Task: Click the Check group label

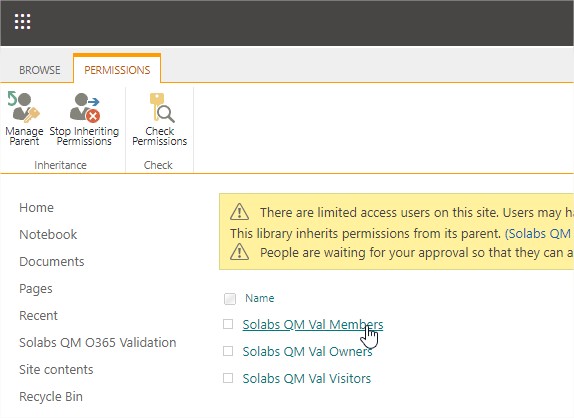Action: 158,165
